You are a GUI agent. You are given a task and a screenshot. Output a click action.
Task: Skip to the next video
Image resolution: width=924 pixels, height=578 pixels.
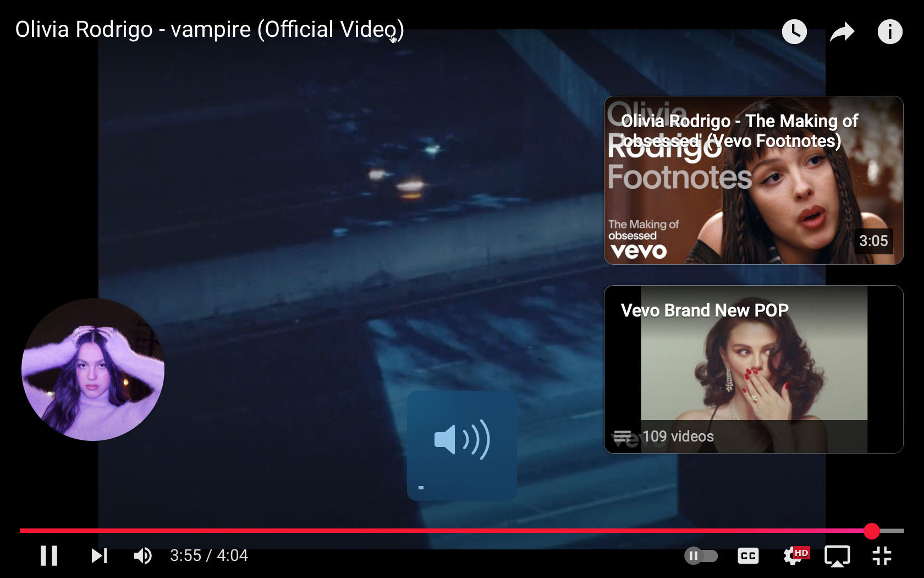(99, 555)
